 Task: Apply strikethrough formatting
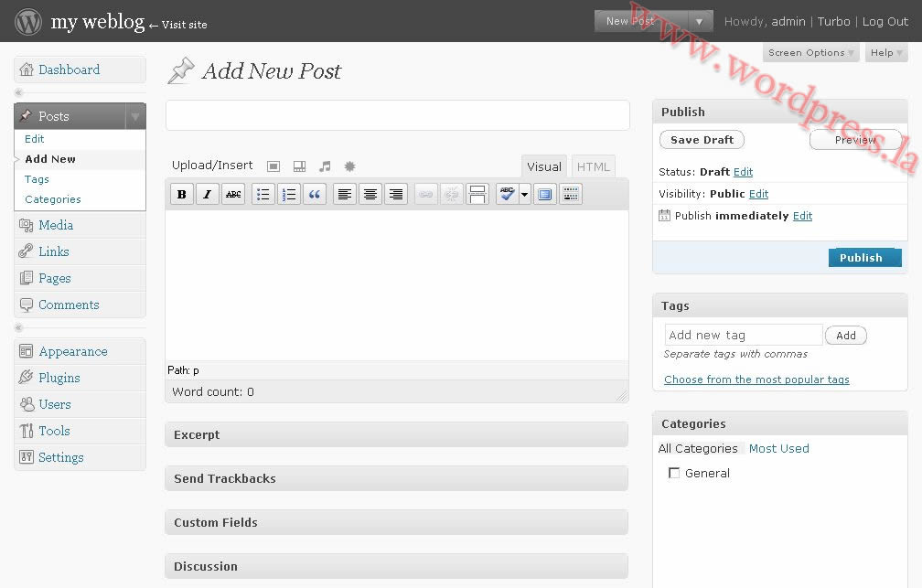233,194
